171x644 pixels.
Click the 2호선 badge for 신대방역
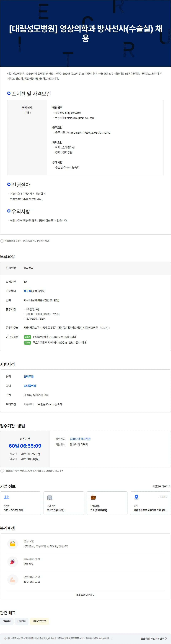point(27,337)
